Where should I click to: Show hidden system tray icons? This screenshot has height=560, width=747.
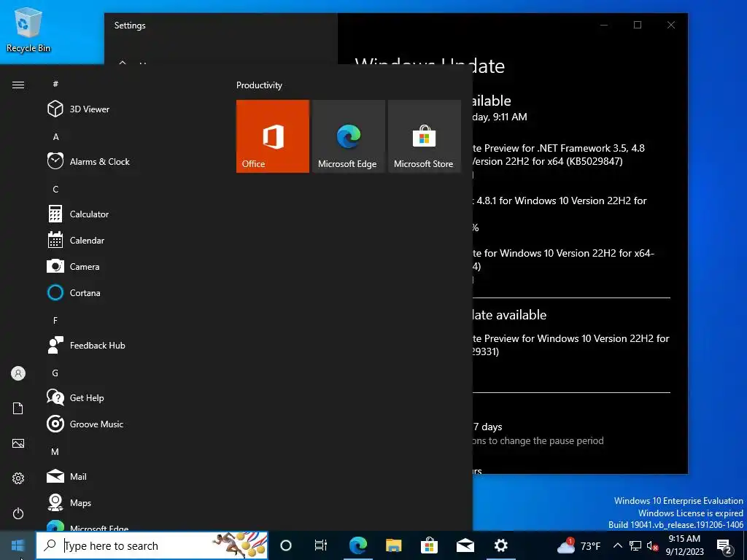617,545
